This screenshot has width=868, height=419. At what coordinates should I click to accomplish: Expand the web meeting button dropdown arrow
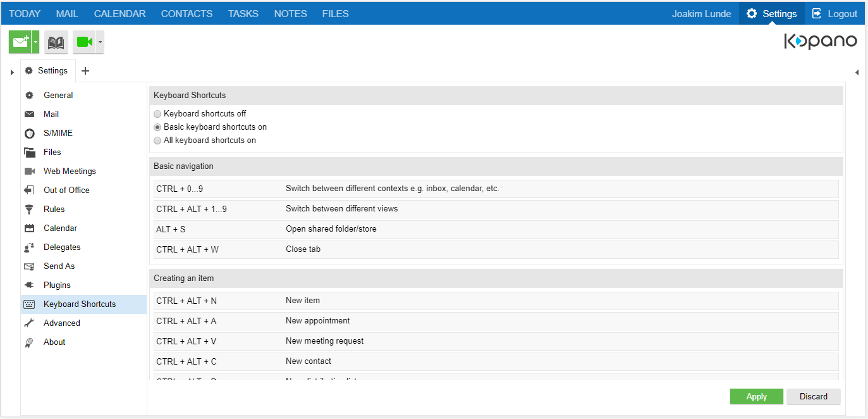[x=99, y=41]
